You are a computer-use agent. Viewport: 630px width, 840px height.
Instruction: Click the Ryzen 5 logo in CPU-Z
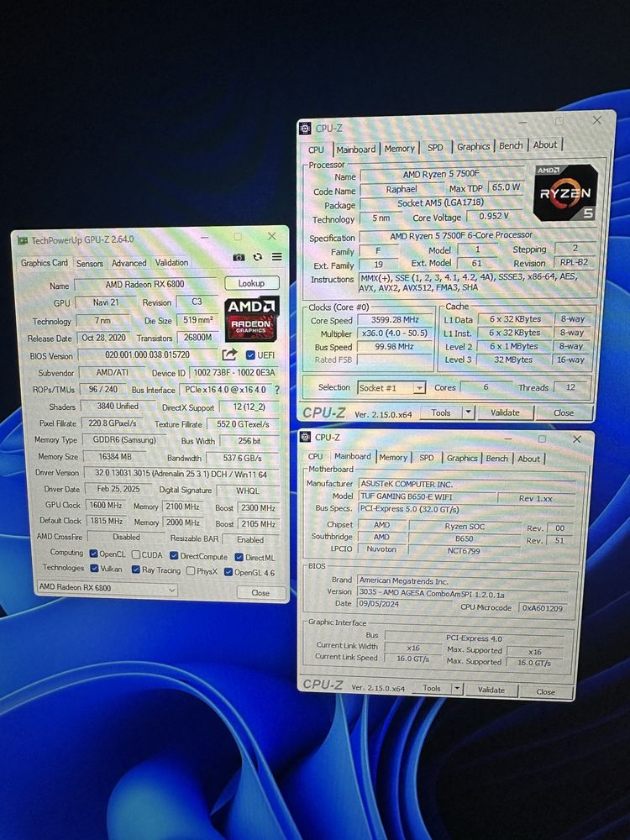tap(565, 193)
